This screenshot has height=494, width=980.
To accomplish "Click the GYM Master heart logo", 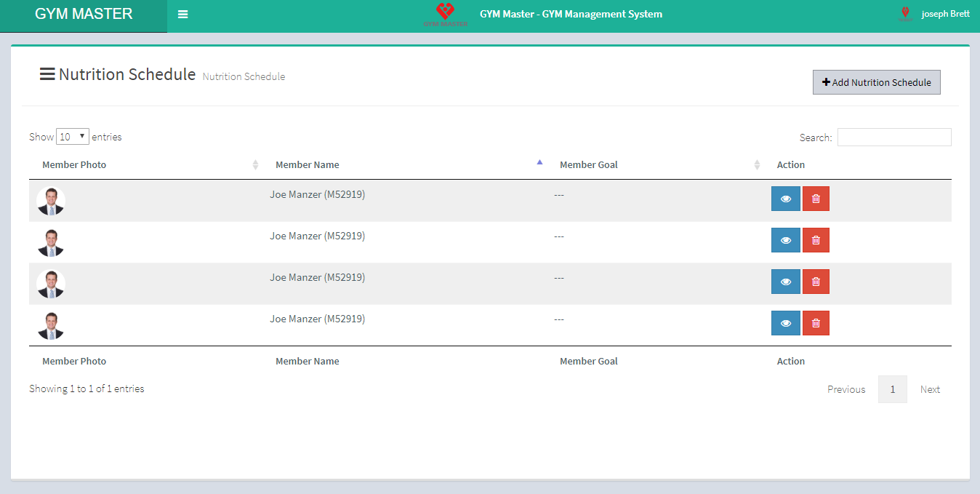I will tap(445, 14).
